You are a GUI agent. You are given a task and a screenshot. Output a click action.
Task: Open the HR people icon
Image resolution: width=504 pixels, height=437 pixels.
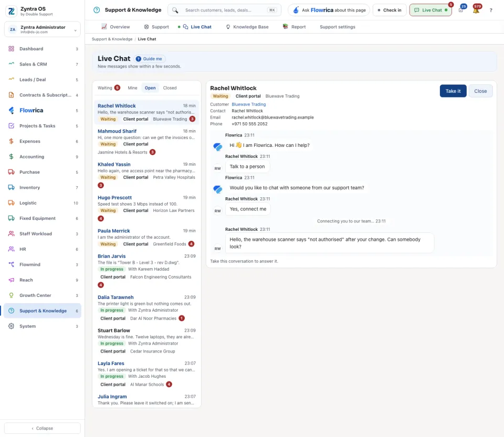coord(11,249)
